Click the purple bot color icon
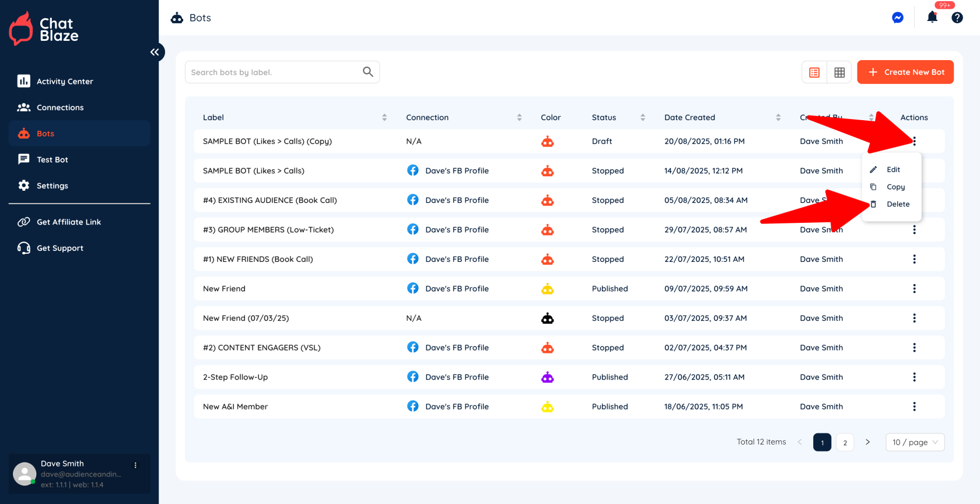The width and height of the screenshot is (980, 504). click(547, 377)
